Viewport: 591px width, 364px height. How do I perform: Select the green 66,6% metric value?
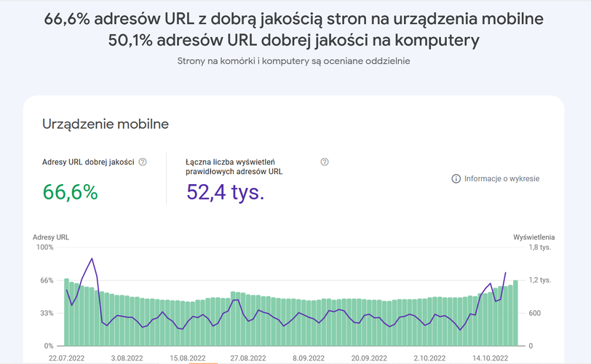tap(70, 192)
